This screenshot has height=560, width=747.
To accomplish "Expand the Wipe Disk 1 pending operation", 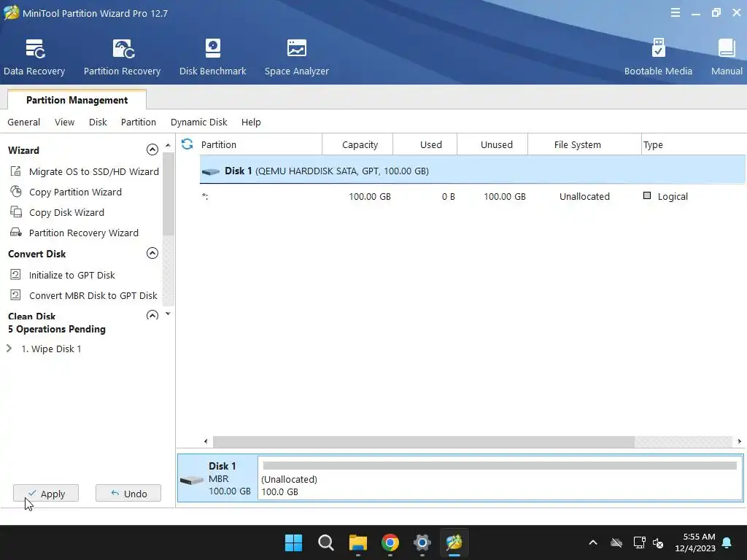I will tap(9, 349).
